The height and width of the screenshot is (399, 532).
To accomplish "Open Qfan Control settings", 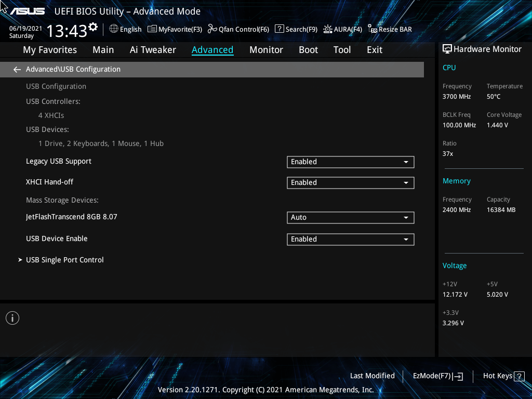I will [x=238, y=29].
